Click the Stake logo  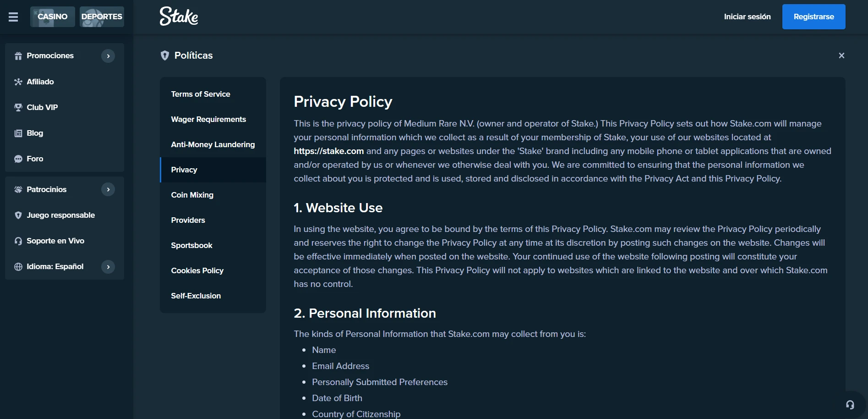[179, 17]
